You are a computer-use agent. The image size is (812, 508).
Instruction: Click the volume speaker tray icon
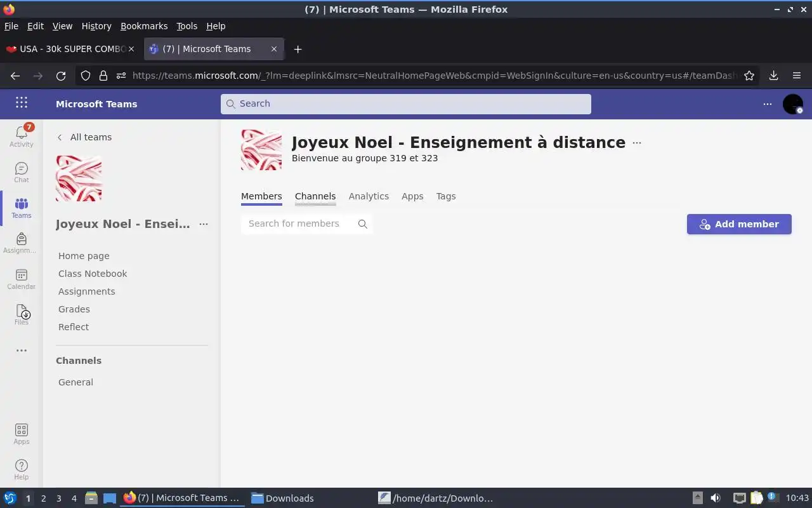716,498
